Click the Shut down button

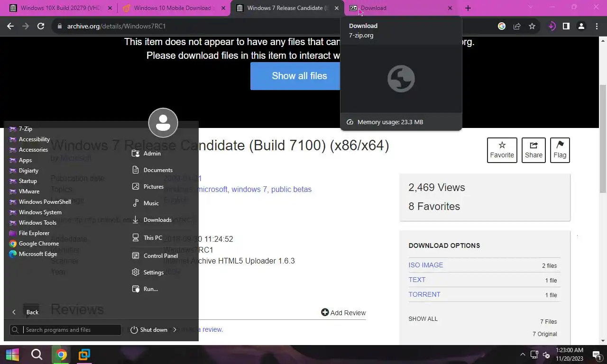pos(148,330)
